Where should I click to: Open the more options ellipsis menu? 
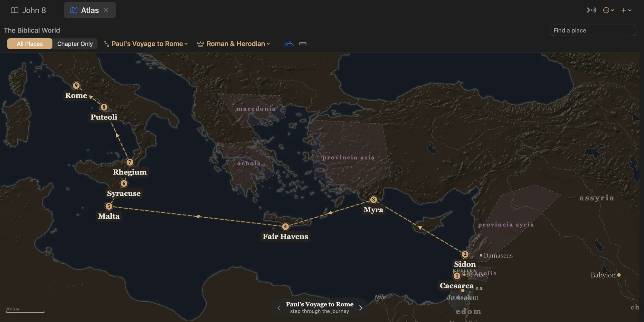(608, 10)
